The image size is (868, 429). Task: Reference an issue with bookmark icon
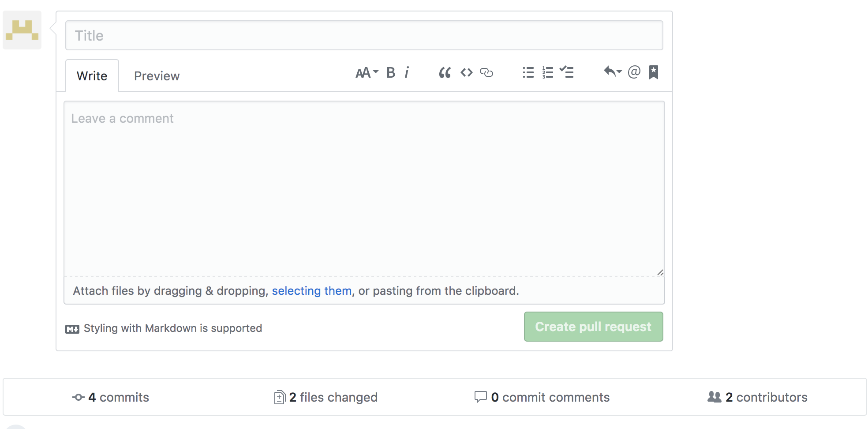click(654, 72)
